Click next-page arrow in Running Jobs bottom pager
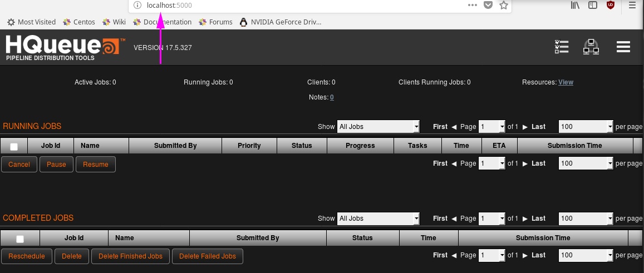This screenshot has height=273, width=644. coord(525,164)
